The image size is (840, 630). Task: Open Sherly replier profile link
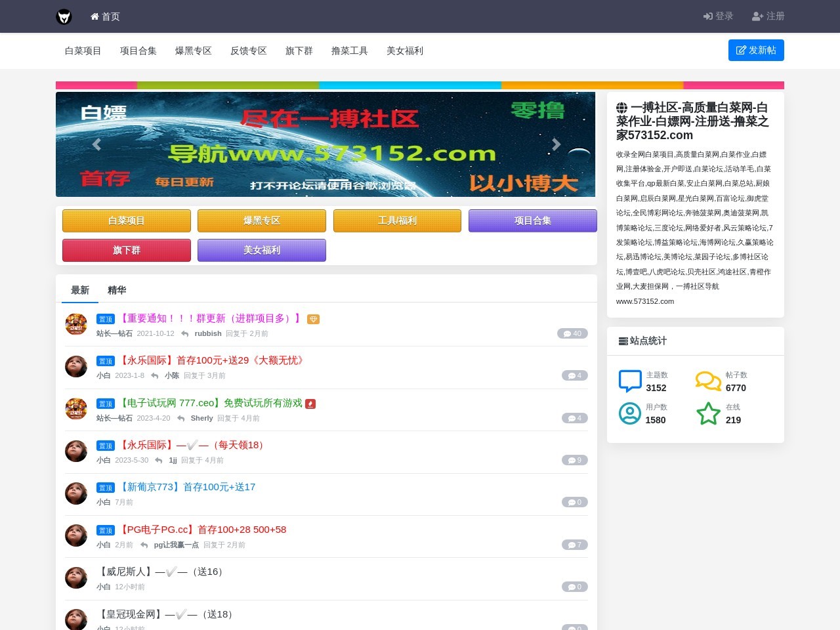point(202,418)
